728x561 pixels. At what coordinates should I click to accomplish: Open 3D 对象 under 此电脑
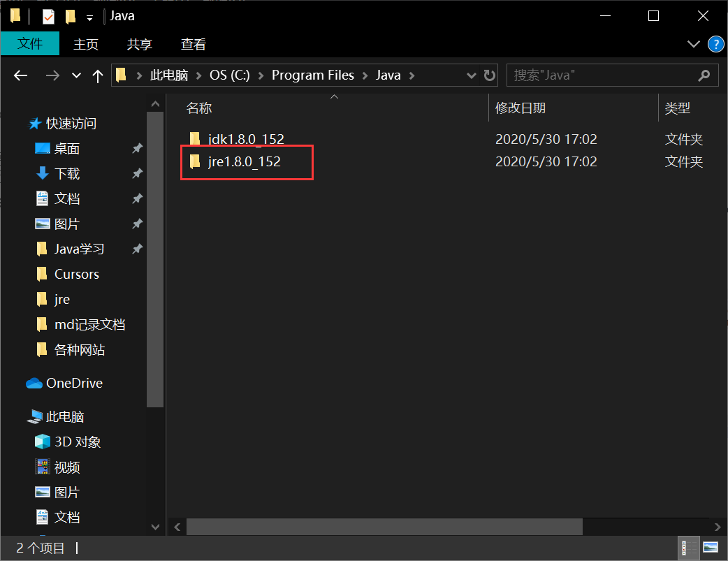coord(78,442)
